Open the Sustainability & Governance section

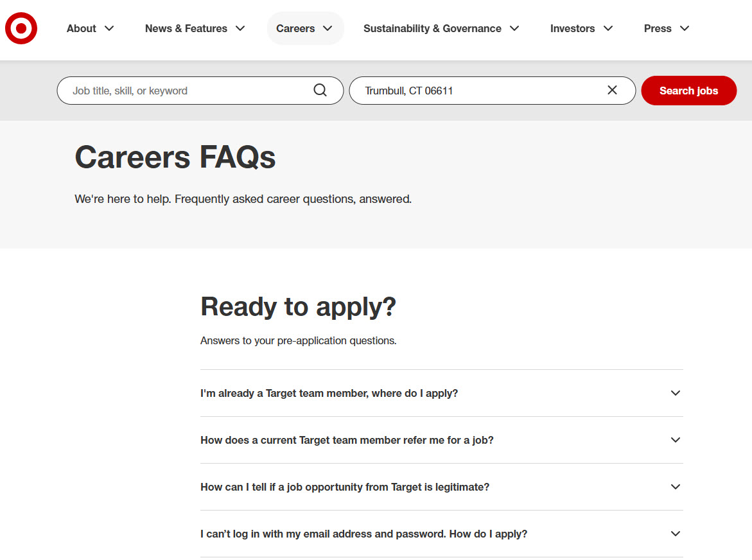pos(432,28)
